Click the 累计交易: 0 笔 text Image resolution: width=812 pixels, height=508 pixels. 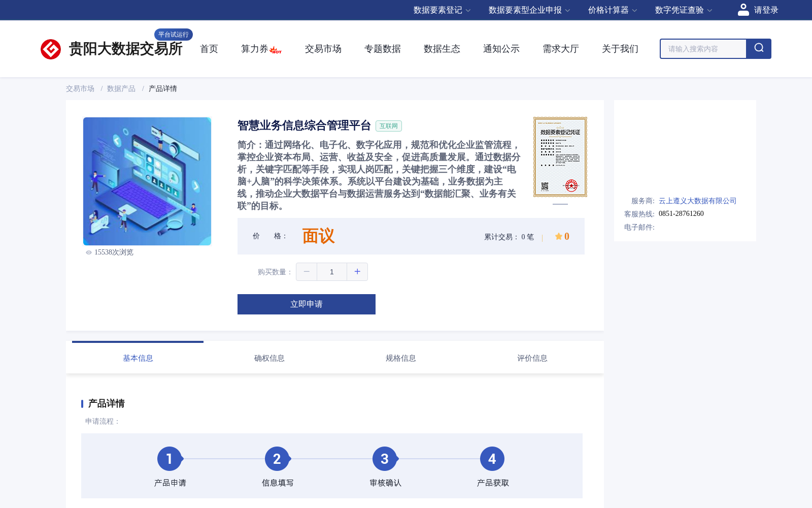click(509, 237)
